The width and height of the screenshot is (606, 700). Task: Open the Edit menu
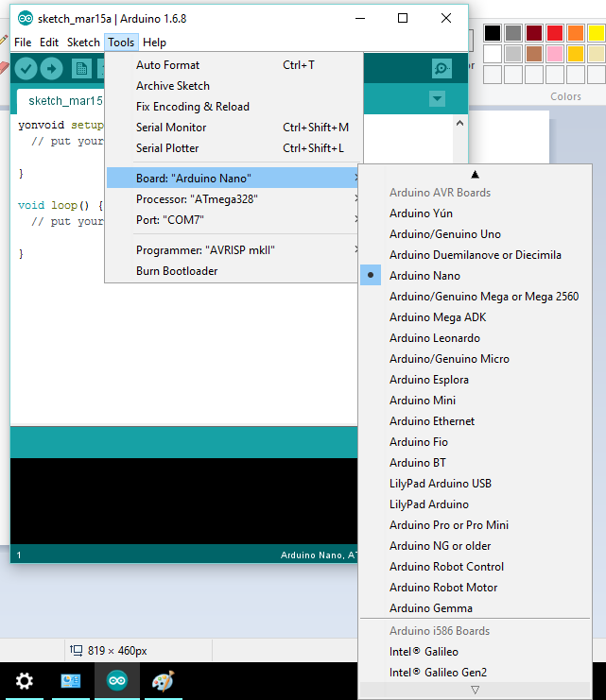pyautogui.click(x=49, y=43)
